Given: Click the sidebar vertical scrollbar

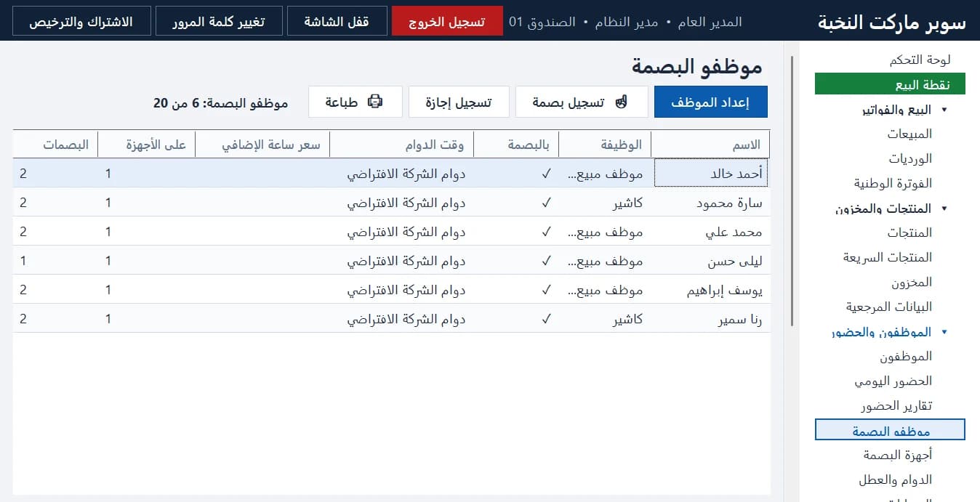Looking at the screenshot, I should [x=792, y=193].
